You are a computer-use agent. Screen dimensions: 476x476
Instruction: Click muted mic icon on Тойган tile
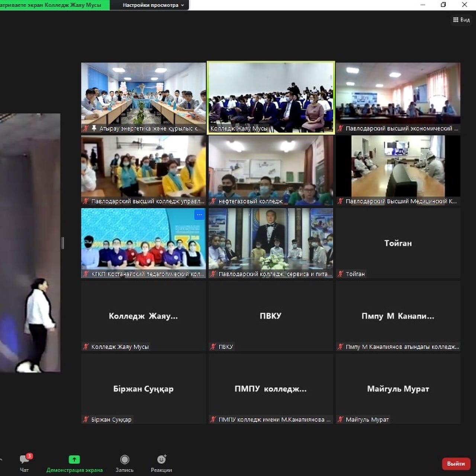pos(340,274)
